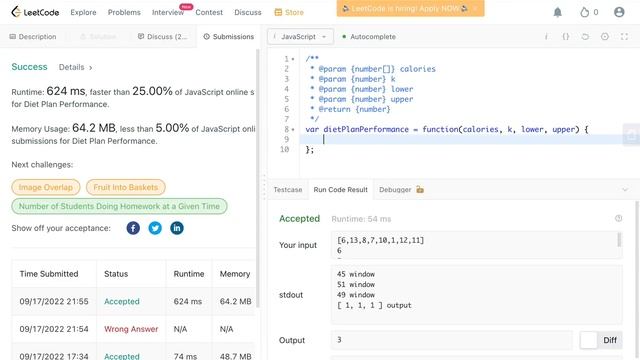Open the Discuss nav item
Viewport: 640px width, 360px height.
pos(248,12)
